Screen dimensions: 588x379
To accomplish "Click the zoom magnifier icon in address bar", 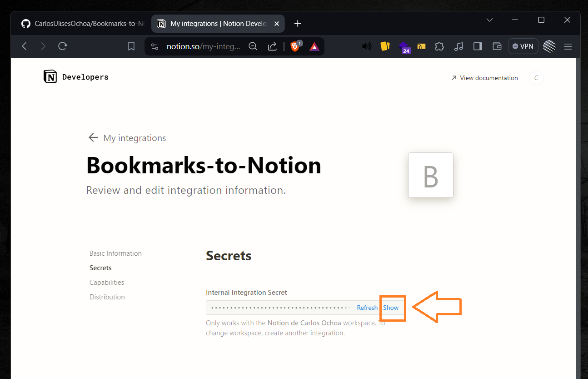I will pos(253,46).
